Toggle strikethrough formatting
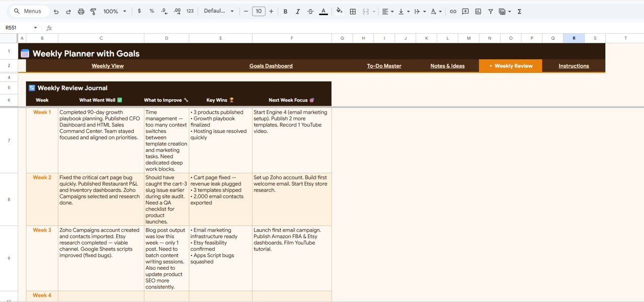Viewport: 644px width, 302px height. coord(310,11)
